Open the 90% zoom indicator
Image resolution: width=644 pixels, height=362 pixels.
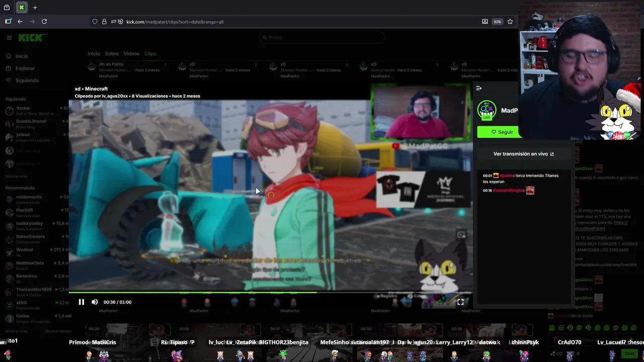point(497,22)
